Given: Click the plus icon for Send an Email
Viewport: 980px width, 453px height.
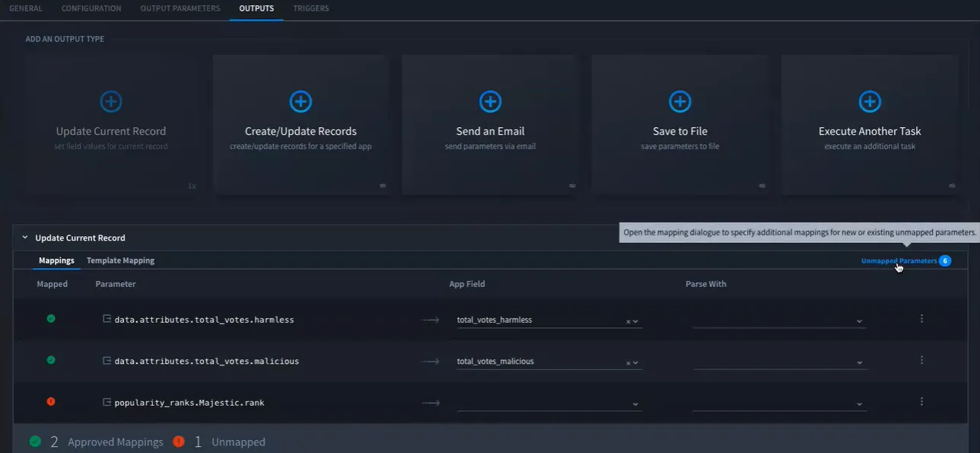Looking at the screenshot, I should click(490, 101).
